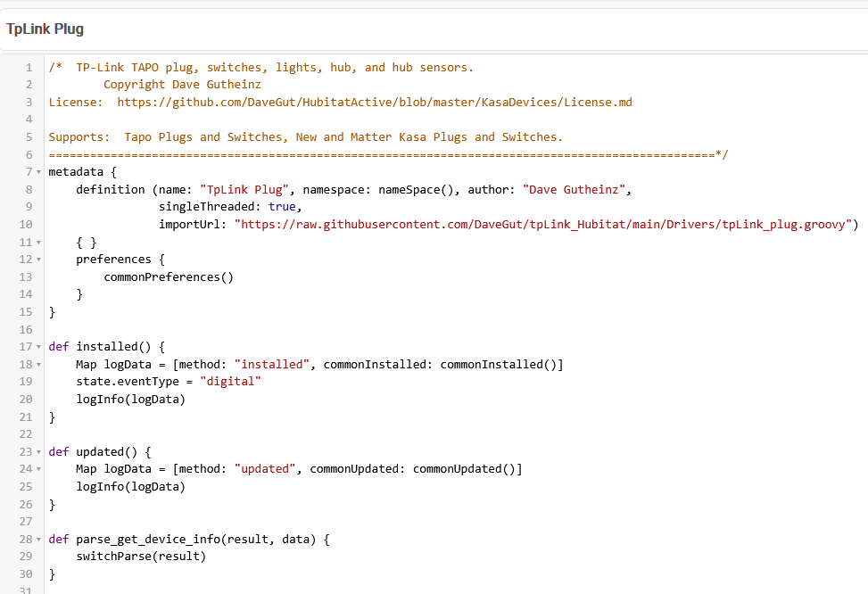The width and height of the screenshot is (868, 594).
Task: Click line number 1 in the gutter
Action: tap(29, 68)
